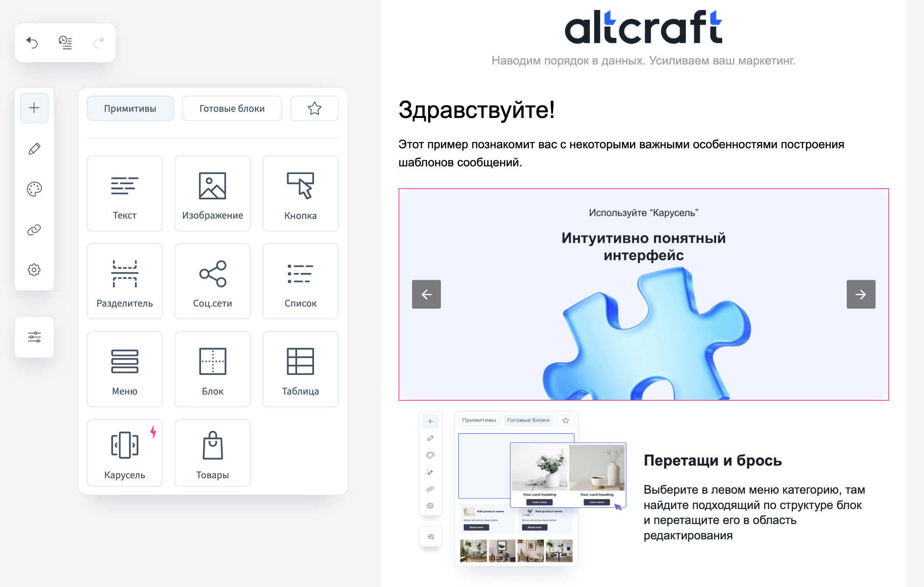
Task: Open the change history icon
Action: (65, 42)
